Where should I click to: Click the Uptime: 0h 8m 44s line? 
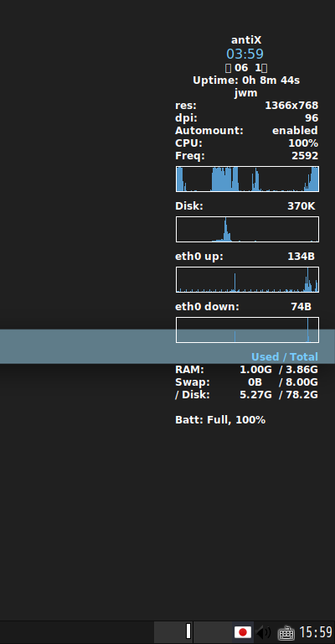tap(246, 80)
